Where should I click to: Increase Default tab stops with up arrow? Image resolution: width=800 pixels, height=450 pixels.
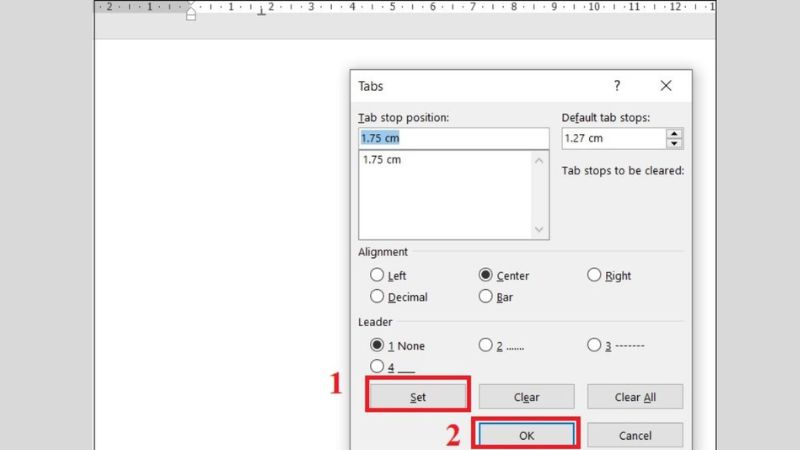coord(674,134)
